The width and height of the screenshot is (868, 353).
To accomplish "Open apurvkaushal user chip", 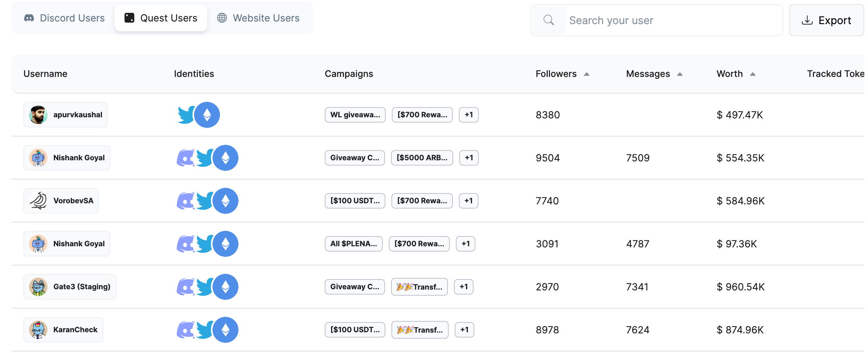I will pos(66,115).
